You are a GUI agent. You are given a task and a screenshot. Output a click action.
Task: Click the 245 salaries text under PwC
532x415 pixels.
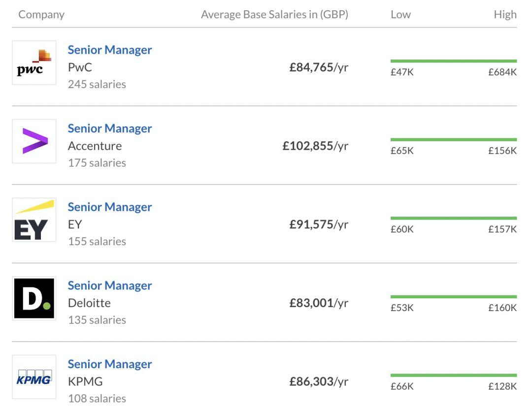[x=97, y=85]
